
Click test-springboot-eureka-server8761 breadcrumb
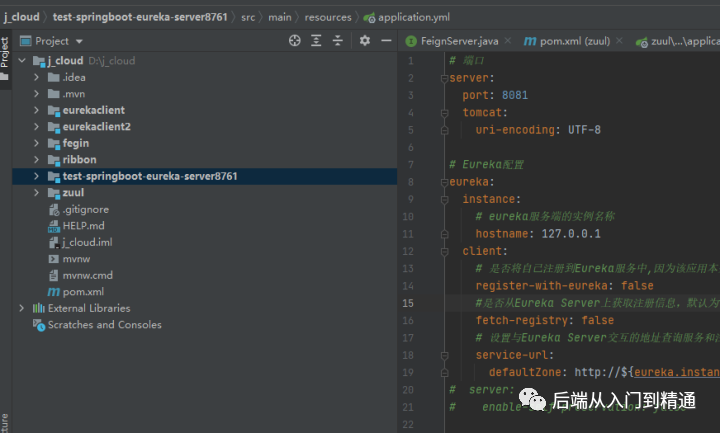coord(140,17)
